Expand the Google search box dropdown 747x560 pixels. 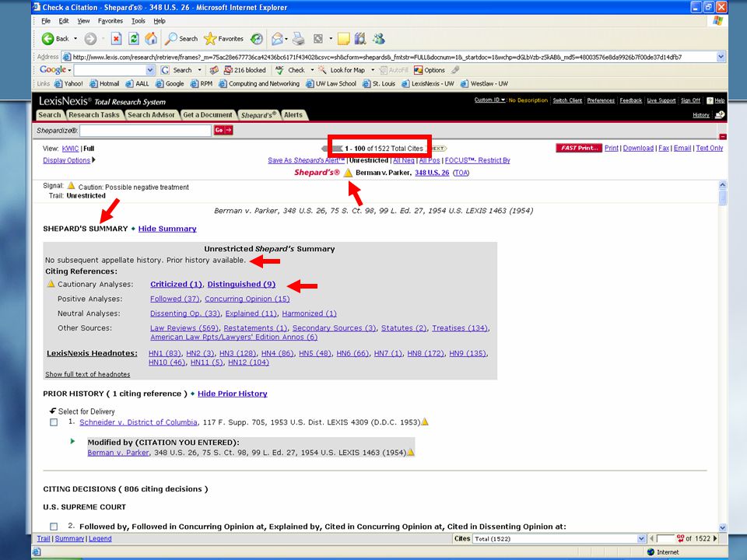pyautogui.click(x=150, y=70)
